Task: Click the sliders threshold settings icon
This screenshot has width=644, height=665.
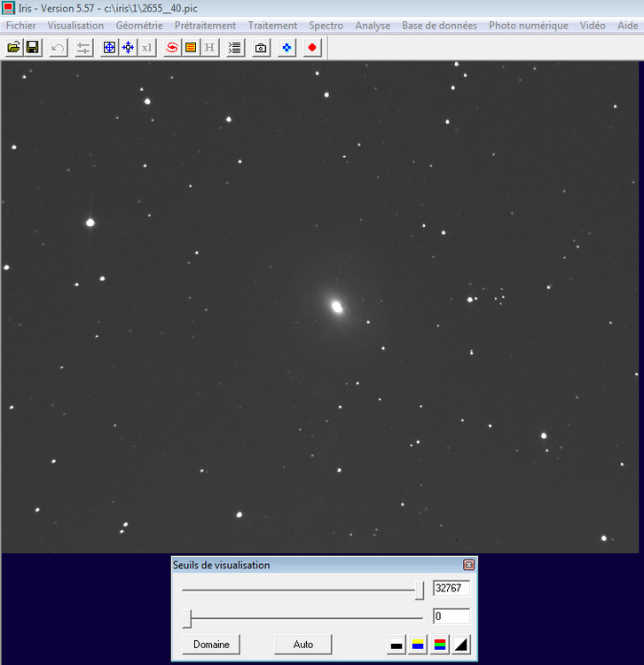Action: pos(83,48)
